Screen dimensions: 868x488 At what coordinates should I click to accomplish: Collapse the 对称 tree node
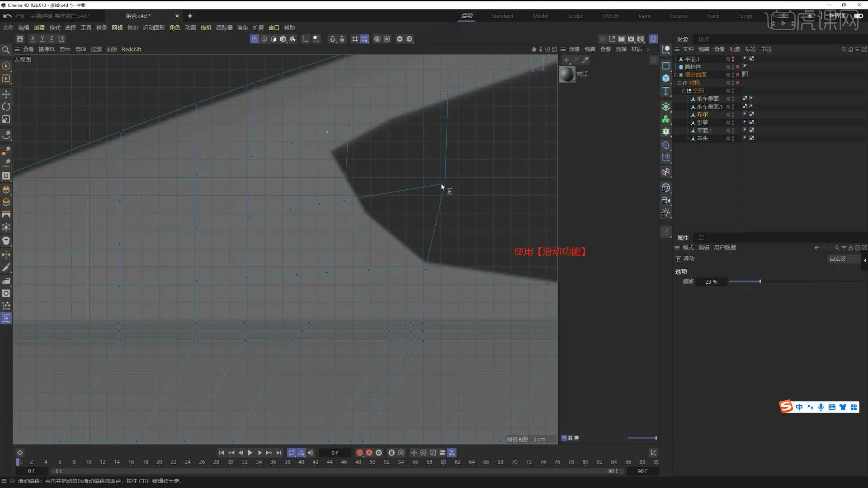coord(679,83)
